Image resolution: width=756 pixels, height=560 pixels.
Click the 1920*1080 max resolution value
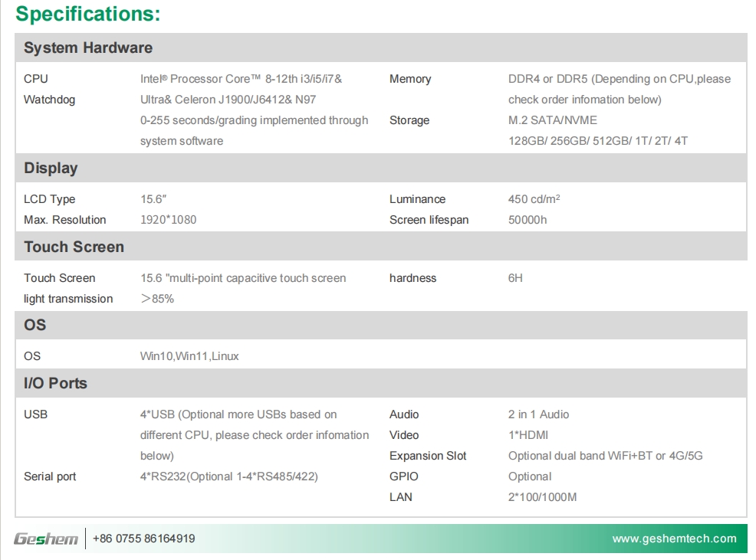[168, 220]
